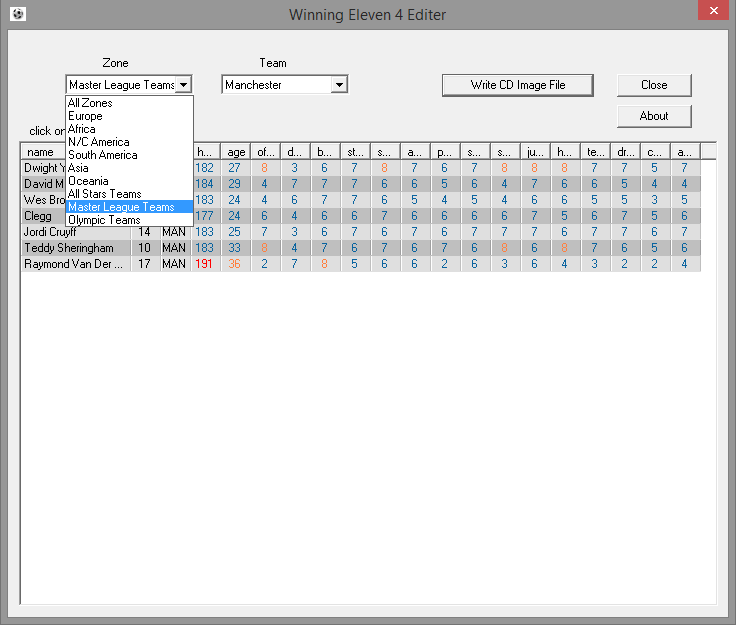Click age 33 in Sheringham's row
The height and width of the screenshot is (625, 736).
tap(235, 248)
